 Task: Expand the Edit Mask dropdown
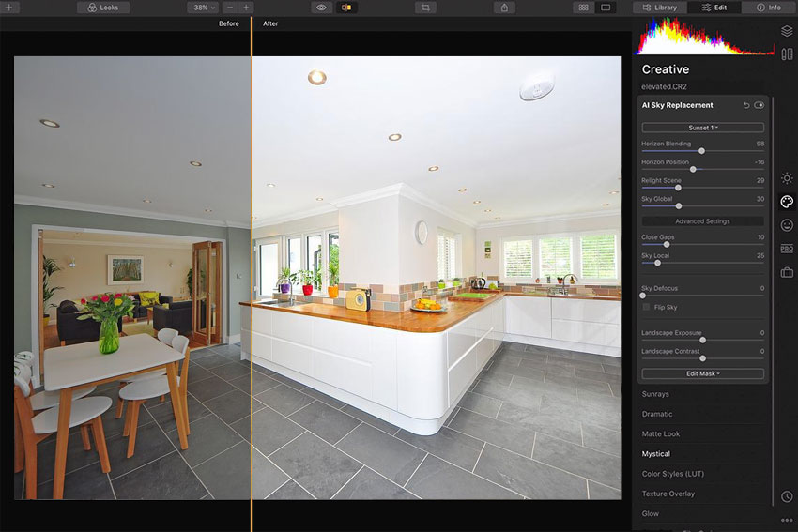point(702,373)
